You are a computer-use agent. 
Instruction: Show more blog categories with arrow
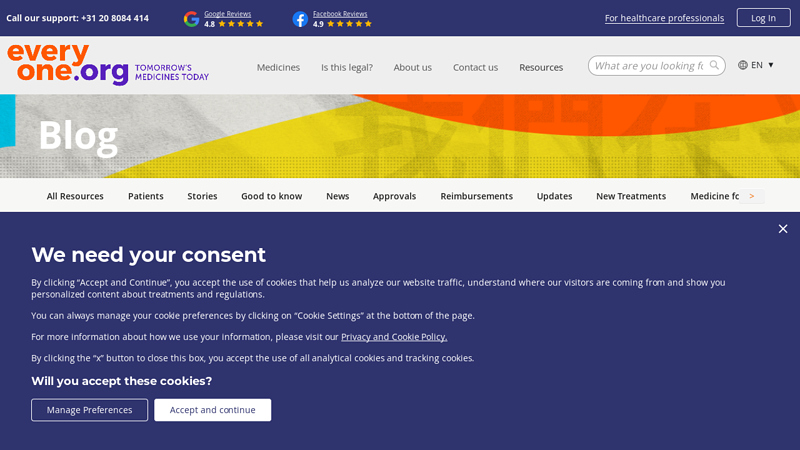pyautogui.click(x=752, y=196)
